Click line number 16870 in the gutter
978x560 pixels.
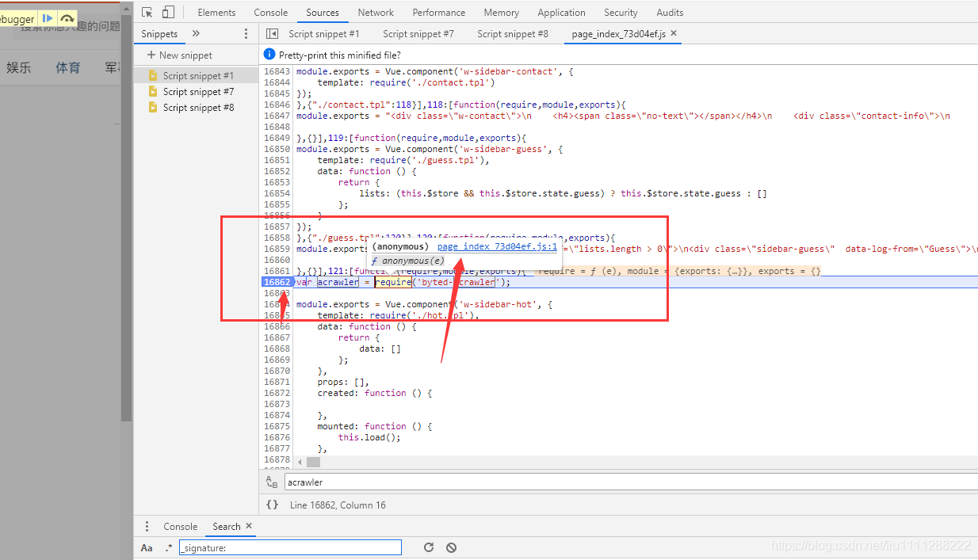click(277, 371)
